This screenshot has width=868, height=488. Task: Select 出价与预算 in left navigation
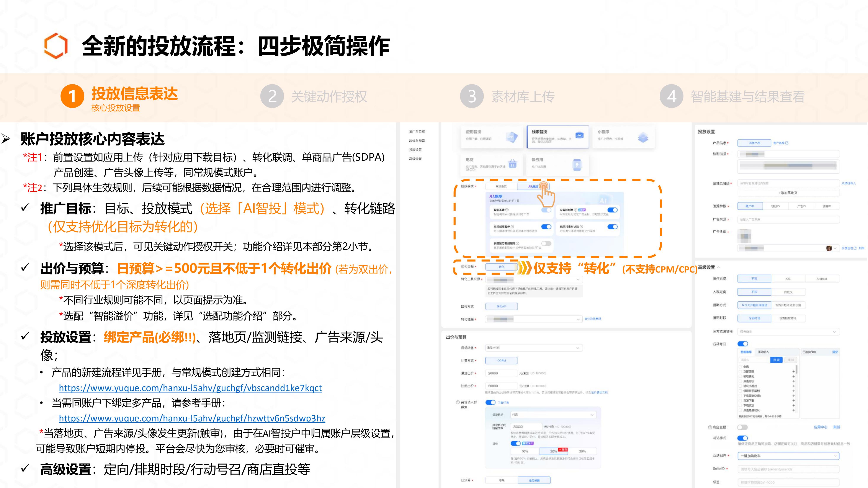click(x=417, y=141)
